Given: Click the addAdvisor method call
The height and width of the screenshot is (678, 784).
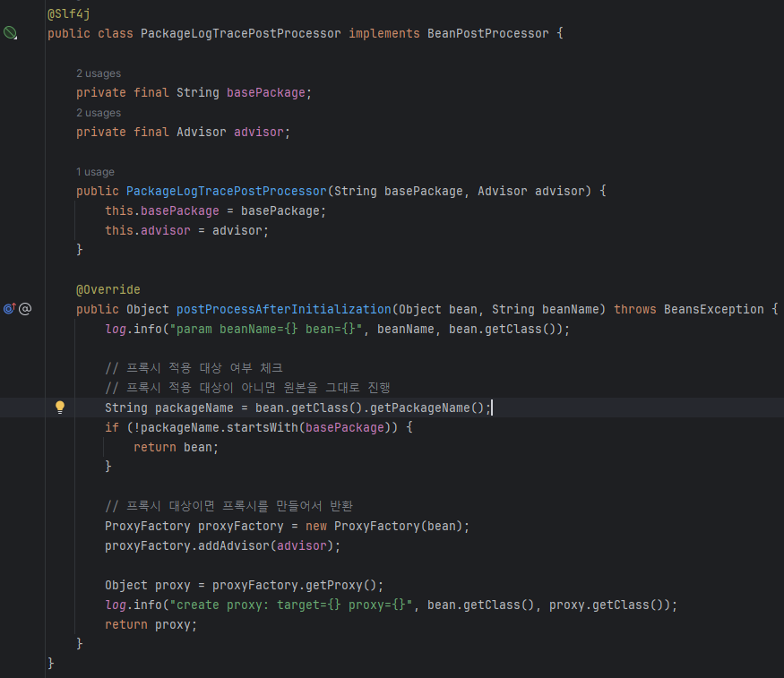Looking at the screenshot, I should click(234, 545).
